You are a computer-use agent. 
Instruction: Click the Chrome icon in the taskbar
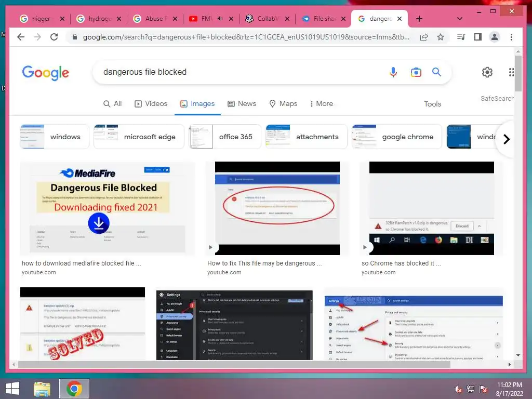pos(74,389)
